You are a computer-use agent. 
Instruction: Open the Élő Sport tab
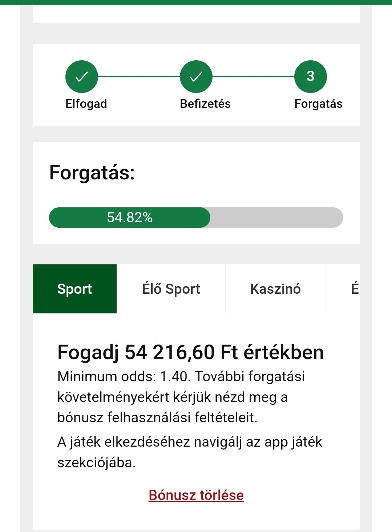(171, 289)
